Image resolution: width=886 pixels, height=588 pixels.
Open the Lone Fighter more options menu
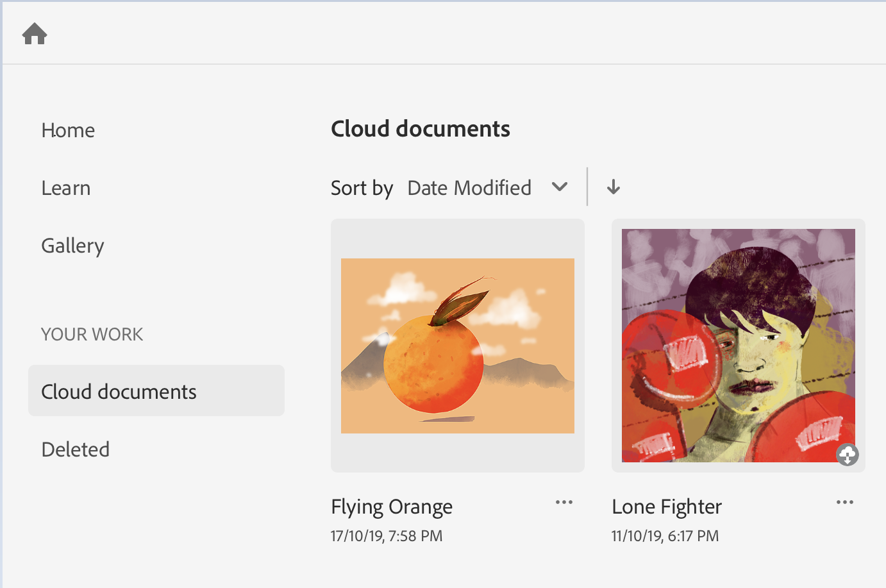pyautogui.click(x=845, y=502)
